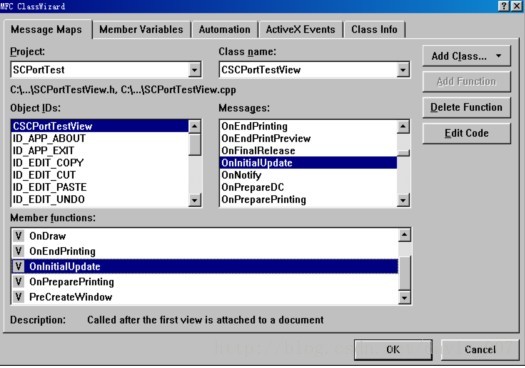The height and width of the screenshot is (368, 525).
Task: Close the MFC ClassWizard dialog
Action: (517, 6)
